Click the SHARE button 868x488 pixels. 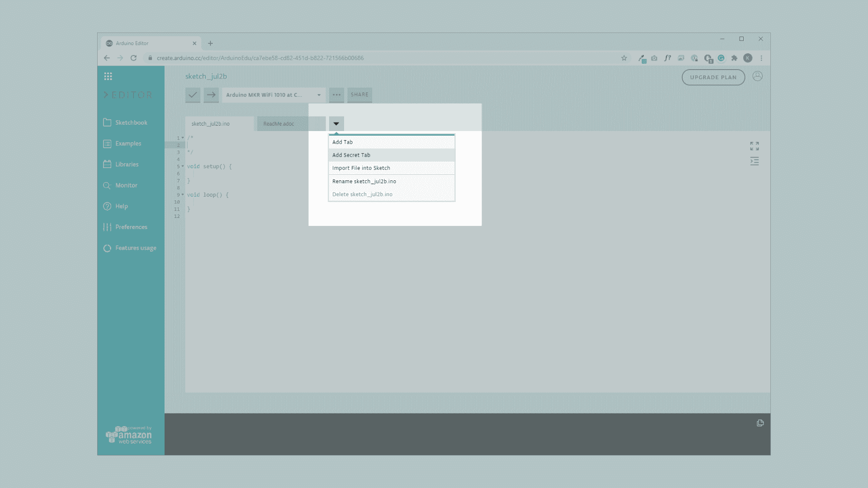click(x=359, y=95)
